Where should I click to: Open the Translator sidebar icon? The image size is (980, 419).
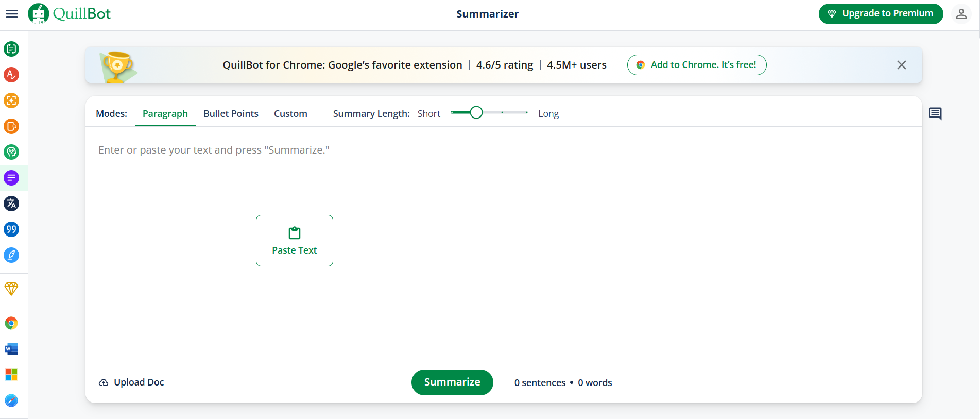pos(11,204)
